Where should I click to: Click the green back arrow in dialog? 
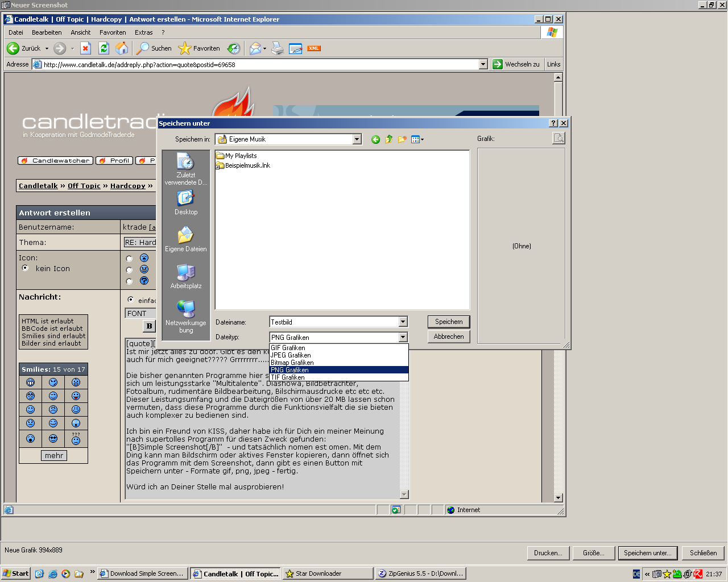375,139
